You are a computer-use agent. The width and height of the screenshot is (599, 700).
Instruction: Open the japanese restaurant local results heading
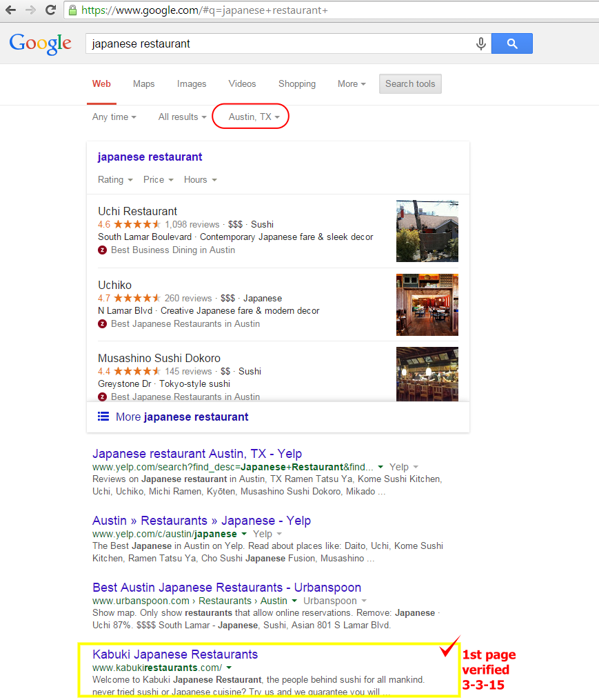tap(150, 157)
